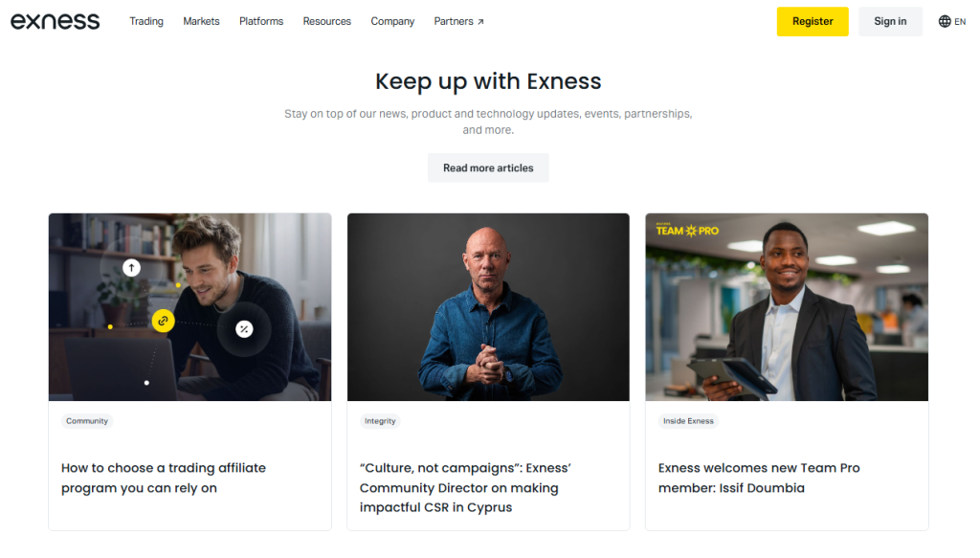The image size is (980, 558).
Task: Open the Trading menu
Action: pyautogui.click(x=145, y=21)
